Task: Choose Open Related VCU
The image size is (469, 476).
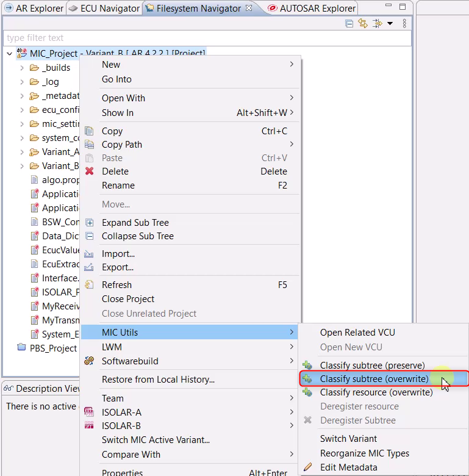Action: point(383,333)
